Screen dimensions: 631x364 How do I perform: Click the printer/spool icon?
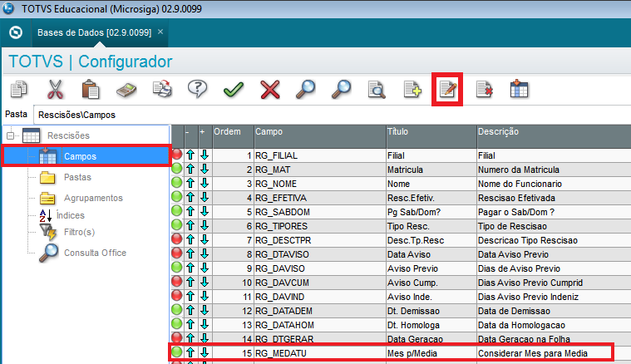[x=162, y=89]
